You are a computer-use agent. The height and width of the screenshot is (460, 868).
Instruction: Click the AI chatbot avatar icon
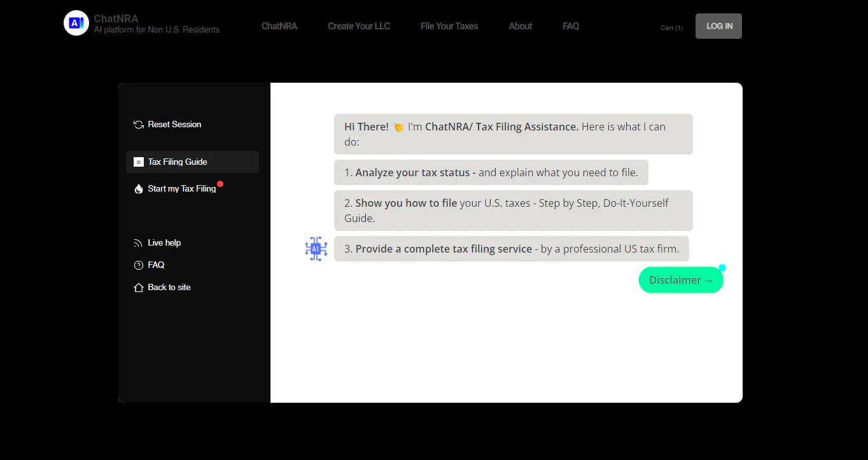click(x=316, y=249)
